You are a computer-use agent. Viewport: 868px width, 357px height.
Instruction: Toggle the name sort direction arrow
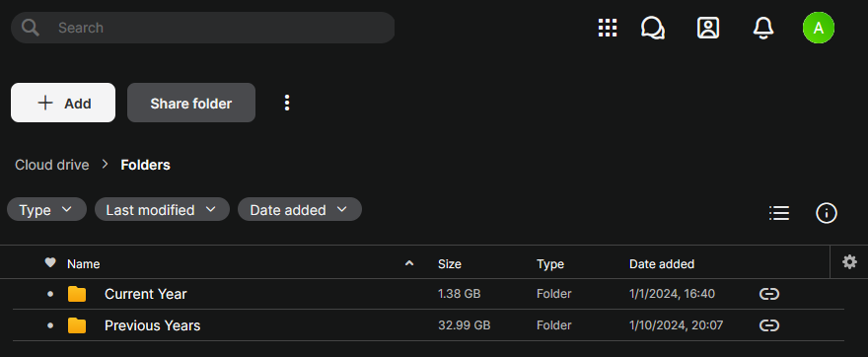pos(409,263)
